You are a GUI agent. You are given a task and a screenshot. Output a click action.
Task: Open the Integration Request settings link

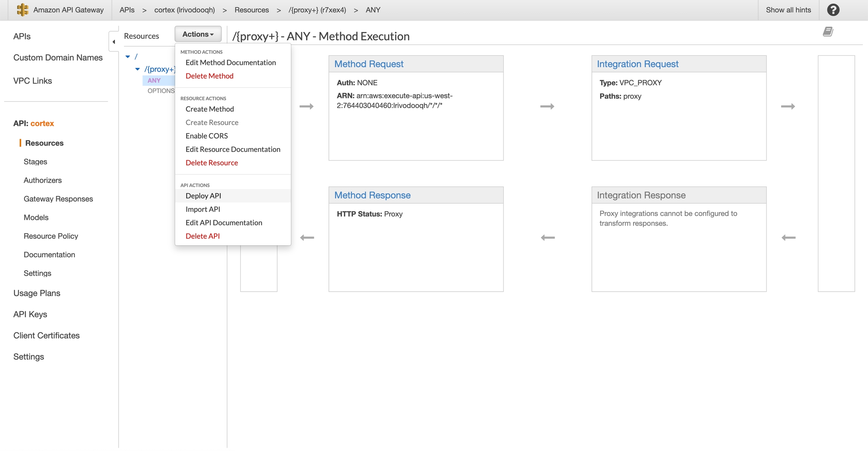click(637, 64)
